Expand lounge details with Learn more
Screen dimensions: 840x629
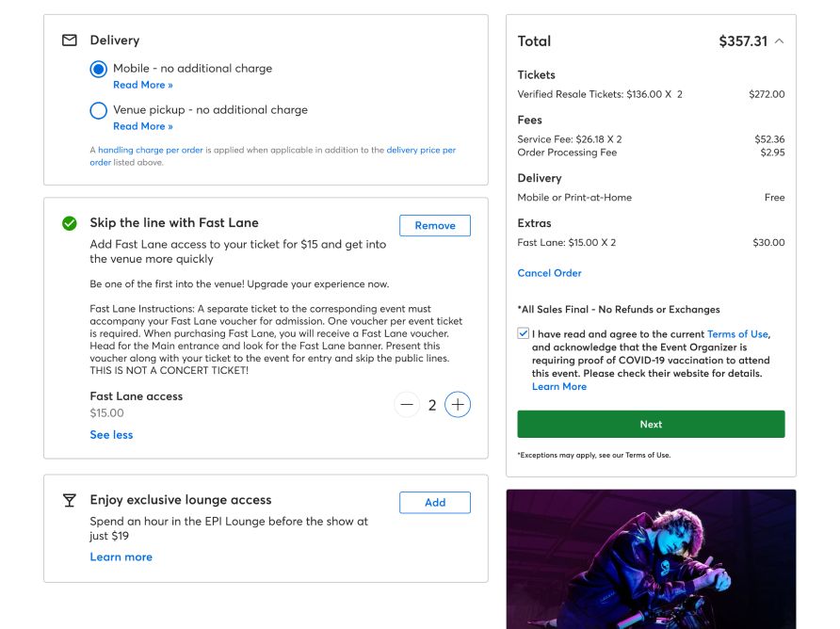[x=121, y=556]
